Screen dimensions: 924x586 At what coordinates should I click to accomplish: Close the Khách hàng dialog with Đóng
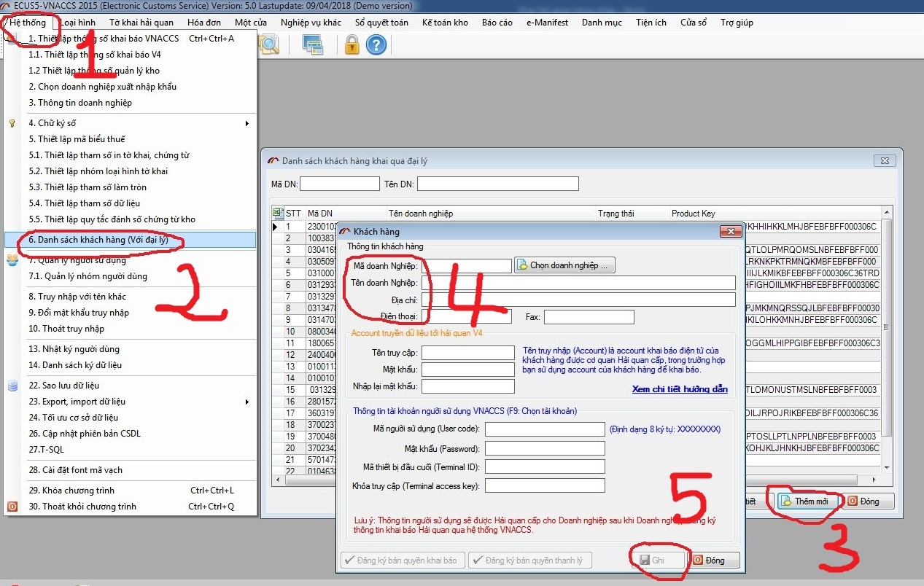point(715,560)
